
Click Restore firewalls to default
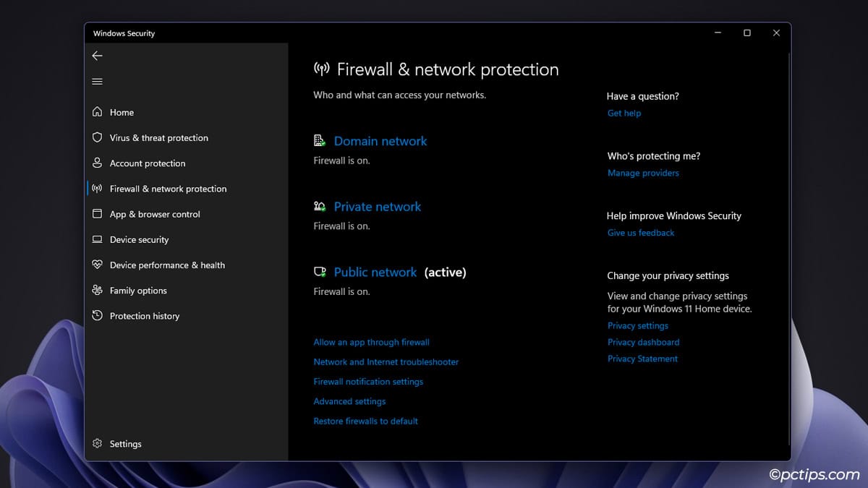tap(365, 421)
